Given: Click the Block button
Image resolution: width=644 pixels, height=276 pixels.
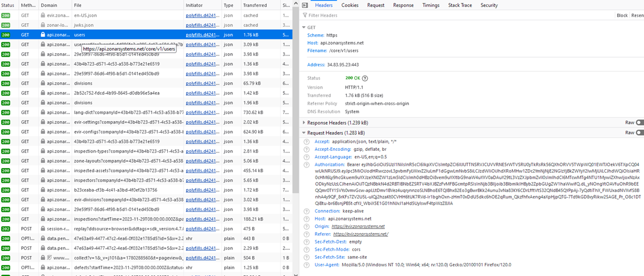Looking at the screenshot, I should pyautogui.click(x=622, y=15).
